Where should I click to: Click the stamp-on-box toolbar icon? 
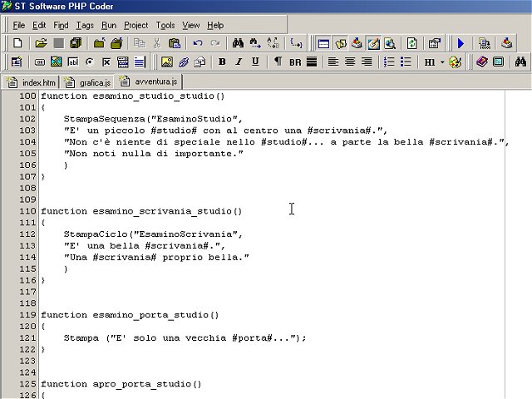click(x=357, y=43)
